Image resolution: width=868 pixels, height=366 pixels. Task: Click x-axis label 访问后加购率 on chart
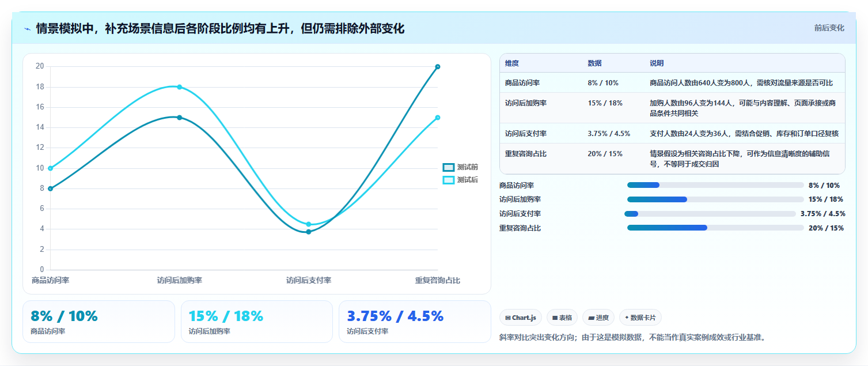pos(180,281)
